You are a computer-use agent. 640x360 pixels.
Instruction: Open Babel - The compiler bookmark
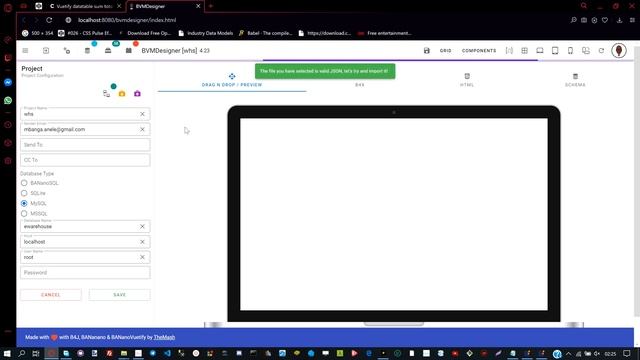(265, 33)
